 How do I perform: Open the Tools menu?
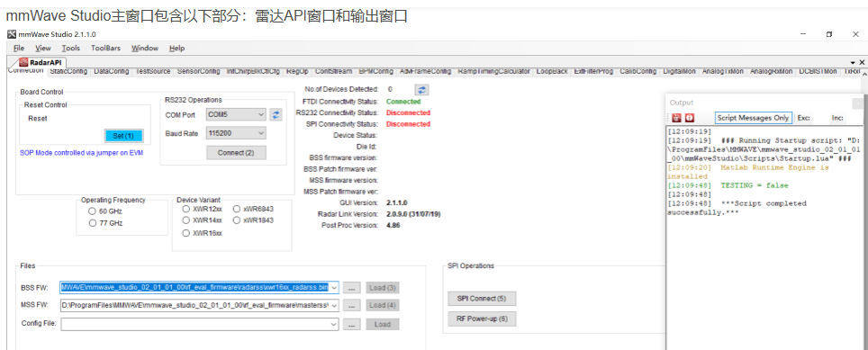[x=71, y=48]
